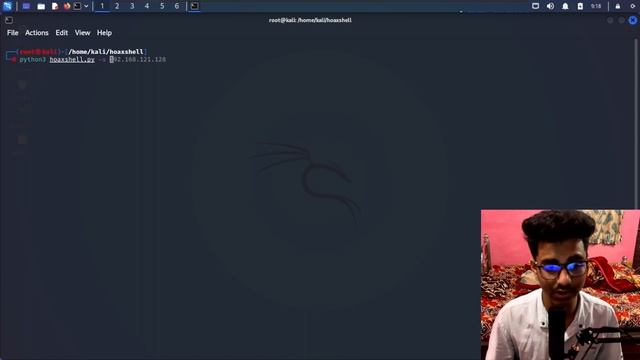640x360 pixels.
Task: Click the IP address in the command line
Action: [x=138, y=60]
